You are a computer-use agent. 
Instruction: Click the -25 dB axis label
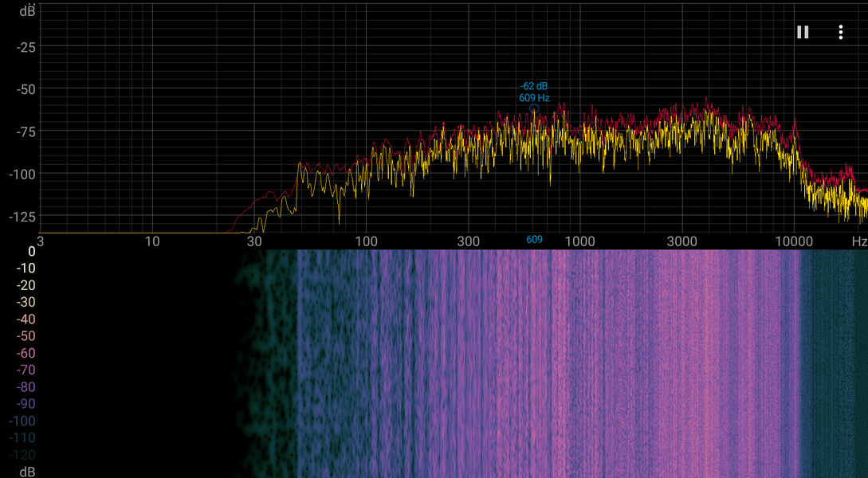coord(26,47)
